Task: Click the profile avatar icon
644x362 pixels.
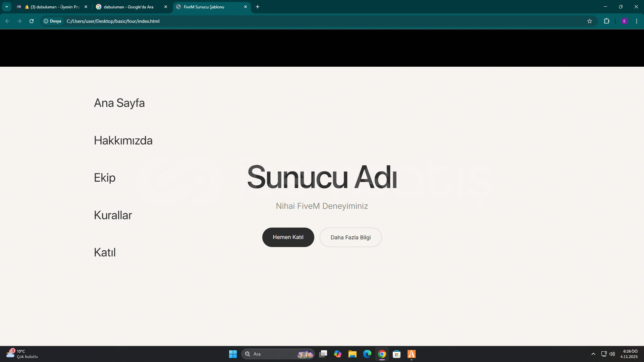Action: pos(624,21)
